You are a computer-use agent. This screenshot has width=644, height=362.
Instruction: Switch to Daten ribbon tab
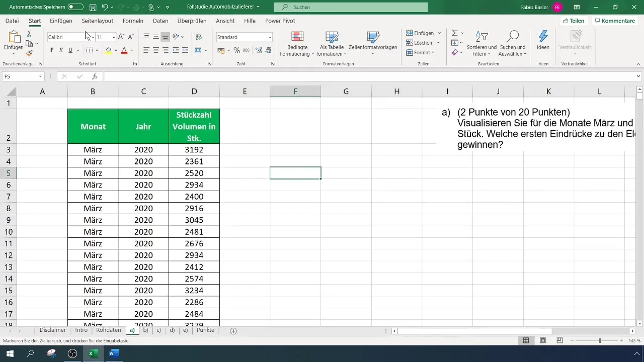160,21
